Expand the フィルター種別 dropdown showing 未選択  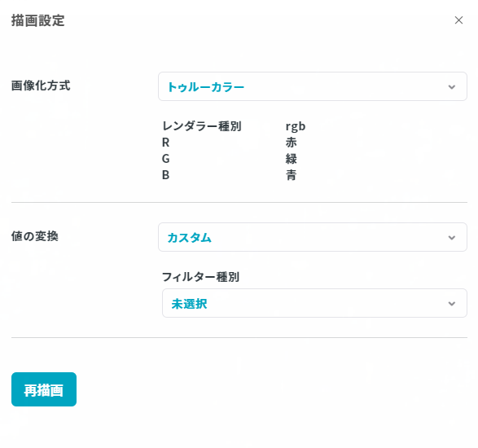[x=314, y=303]
